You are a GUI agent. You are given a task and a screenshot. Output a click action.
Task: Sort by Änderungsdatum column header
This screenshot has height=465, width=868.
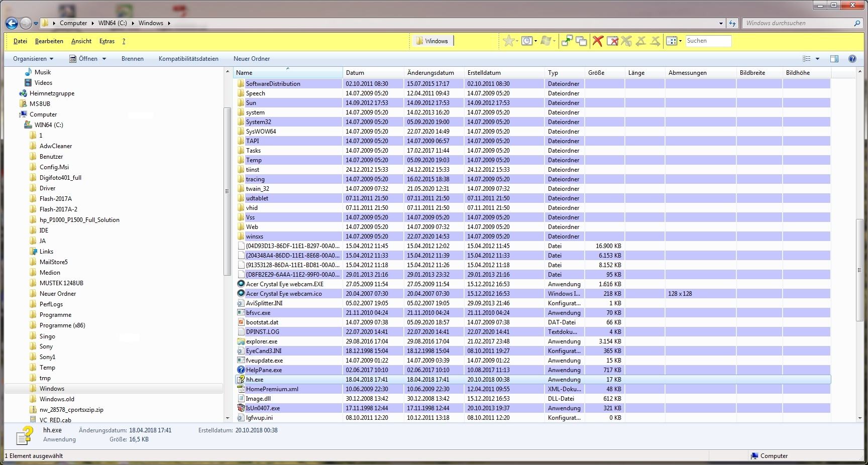[x=434, y=73]
